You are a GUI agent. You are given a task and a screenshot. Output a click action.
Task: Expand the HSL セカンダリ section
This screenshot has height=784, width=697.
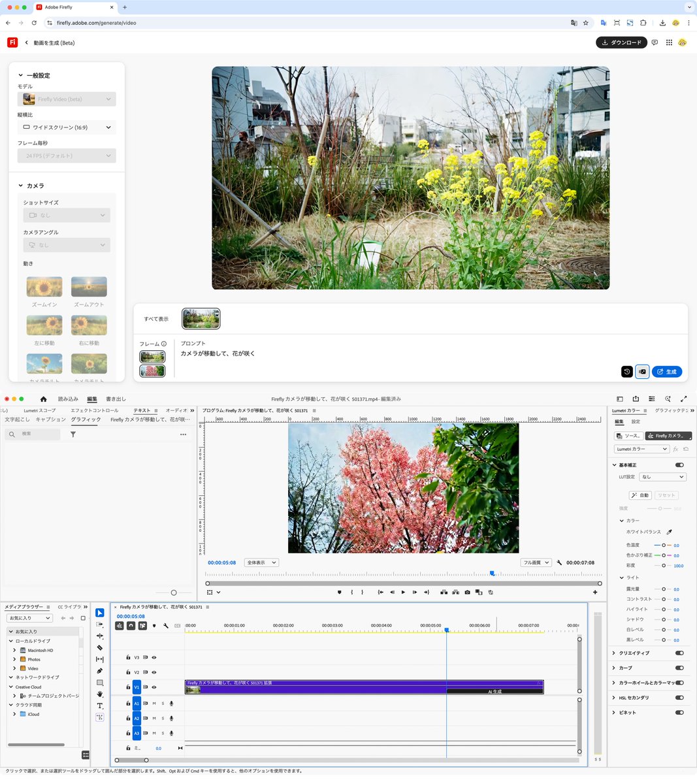click(614, 698)
